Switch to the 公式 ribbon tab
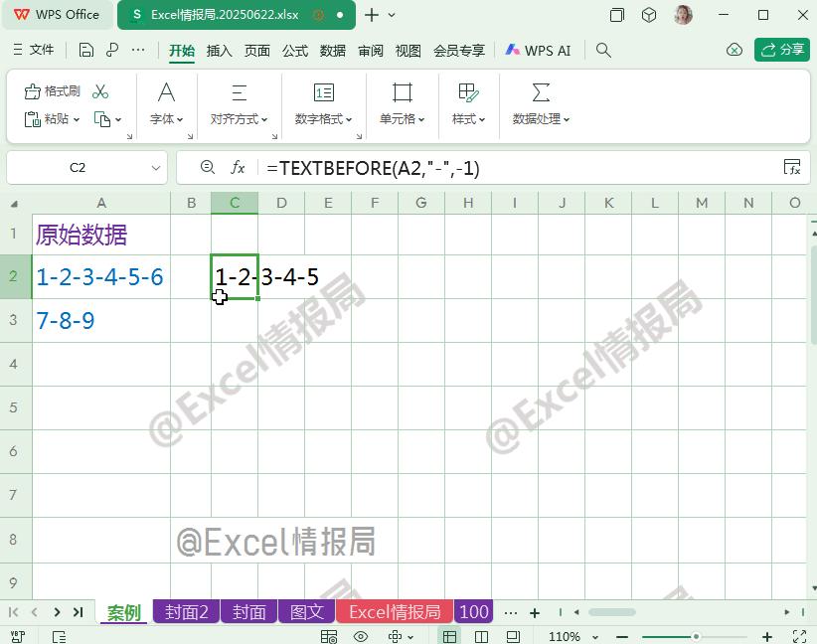The image size is (817, 644). [294, 50]
